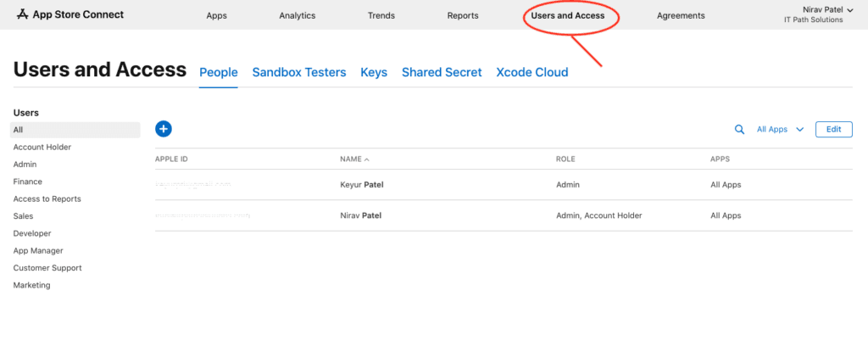Open the Agreements section
The height and width of the screenshot is (352, 868).
[x=681, y=15]
